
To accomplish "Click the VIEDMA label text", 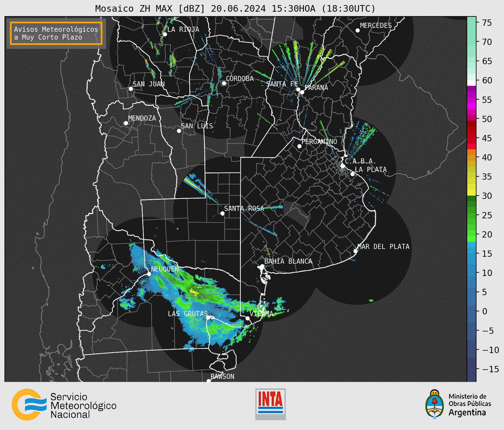I will click(261, 314).
